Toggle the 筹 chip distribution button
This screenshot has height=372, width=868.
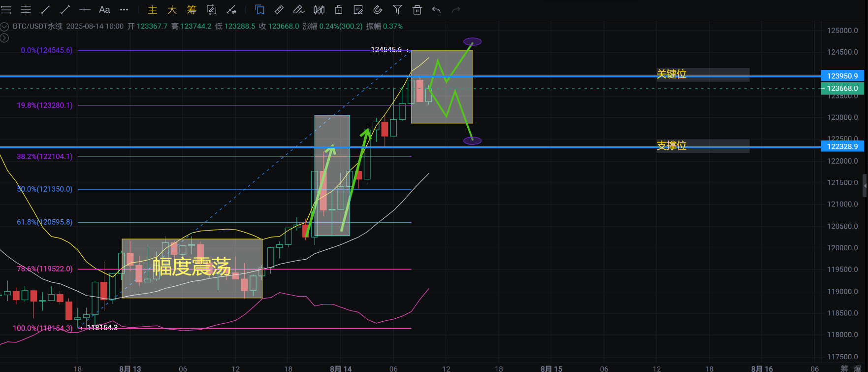(x=192, y=9)
